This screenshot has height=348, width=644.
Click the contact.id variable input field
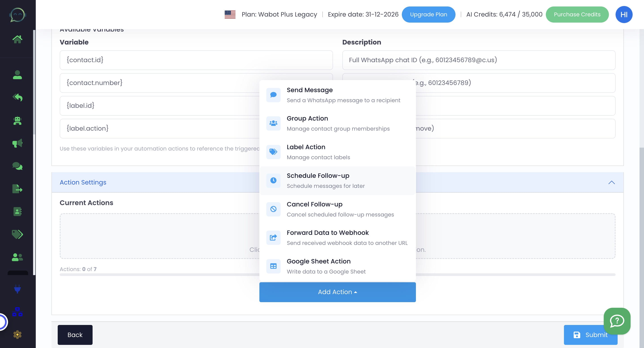pyautogui.click(x=196, y=60)
